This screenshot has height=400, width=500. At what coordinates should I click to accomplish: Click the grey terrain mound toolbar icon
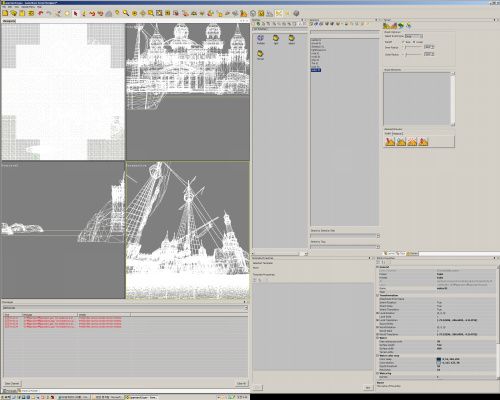[x=109, y=13]
